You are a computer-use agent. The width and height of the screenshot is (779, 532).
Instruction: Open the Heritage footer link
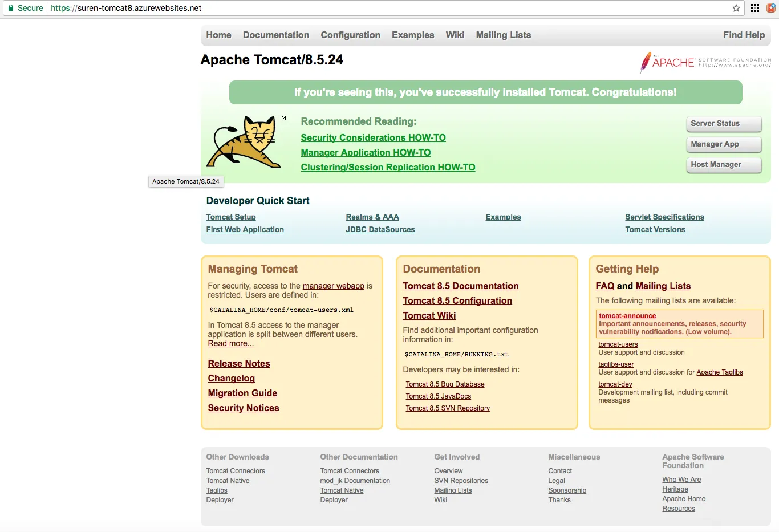tap(675, 489)
